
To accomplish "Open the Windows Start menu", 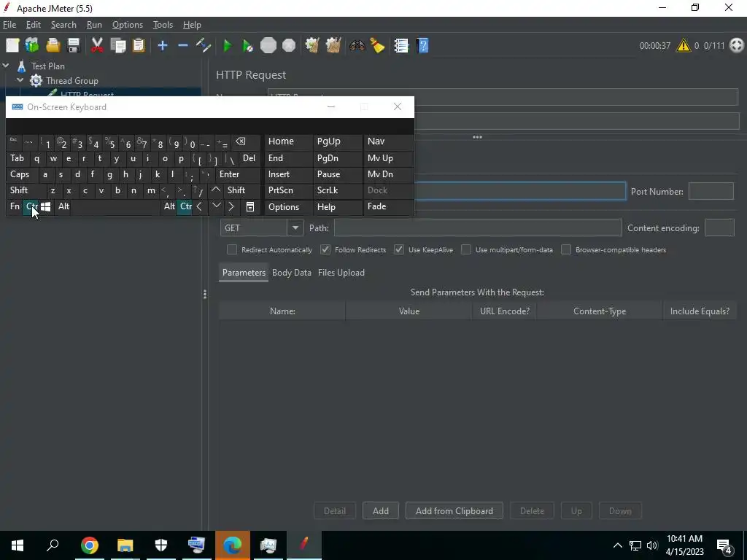I will pyautogui.click(x=18, y=545).
